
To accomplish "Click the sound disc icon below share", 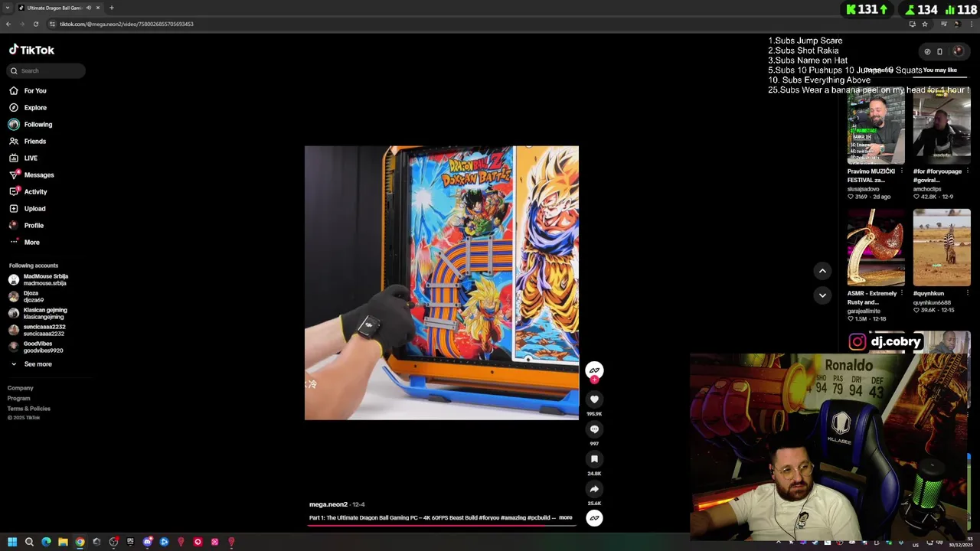I will point(594,518).
